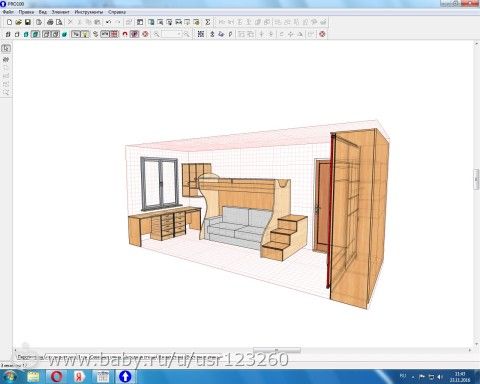This screenshot has height=384, width=480.
Task: Click the library icon left of Sigma
Action: pos(196,22)
